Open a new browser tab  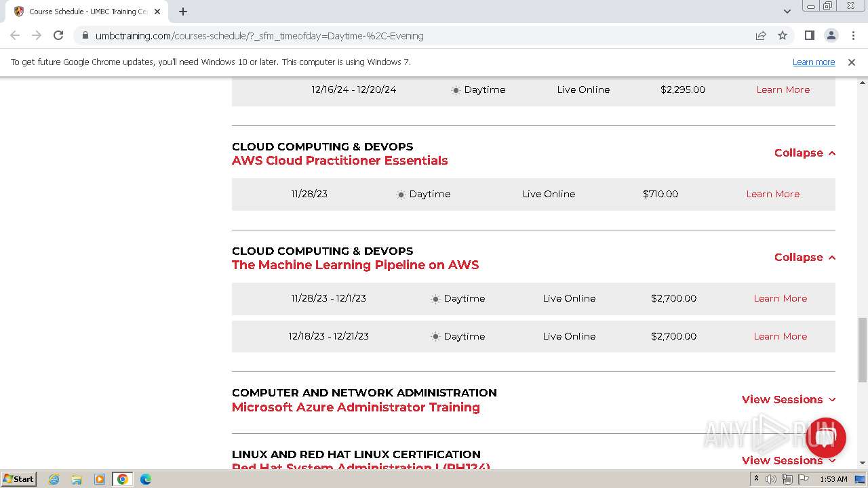tap(183, 12)
